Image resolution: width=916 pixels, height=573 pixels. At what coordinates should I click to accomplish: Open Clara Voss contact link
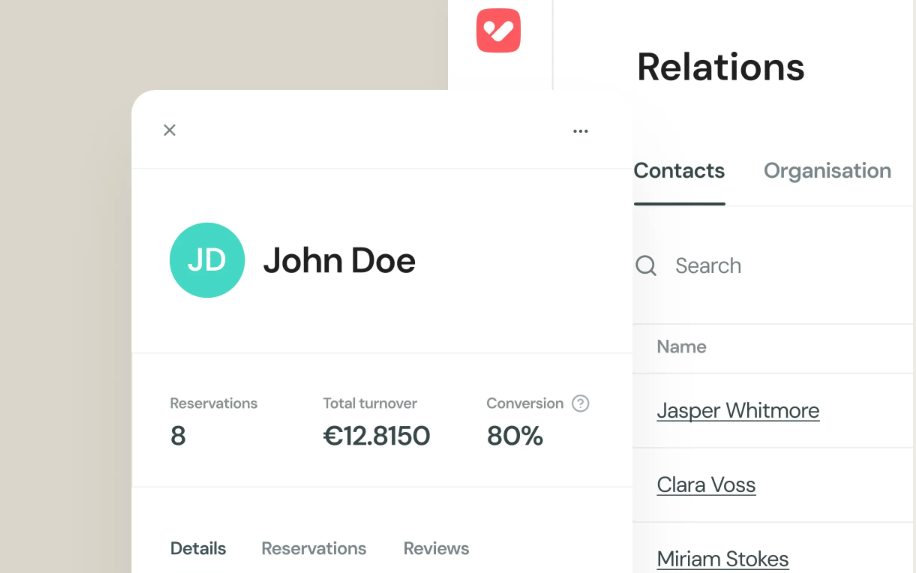(706, 485)
